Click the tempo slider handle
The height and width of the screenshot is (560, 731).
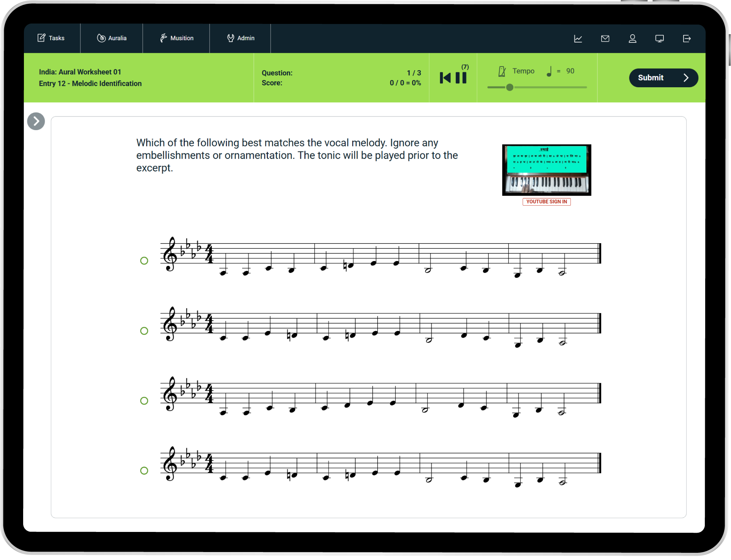click(x=510, y=87)
